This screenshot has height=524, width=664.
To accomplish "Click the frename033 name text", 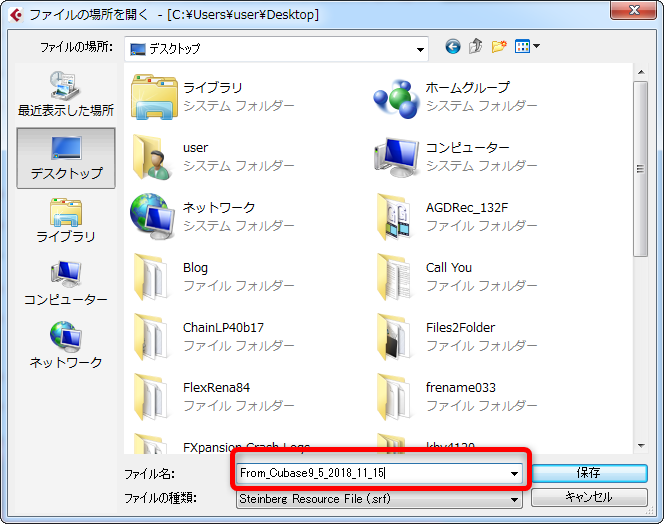I will coord(461,388).
